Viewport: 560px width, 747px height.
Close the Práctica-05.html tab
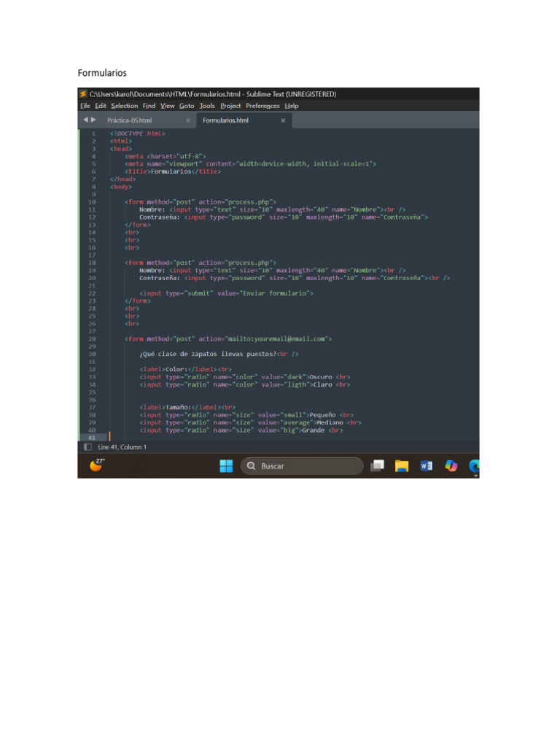(x=187, y=120)
